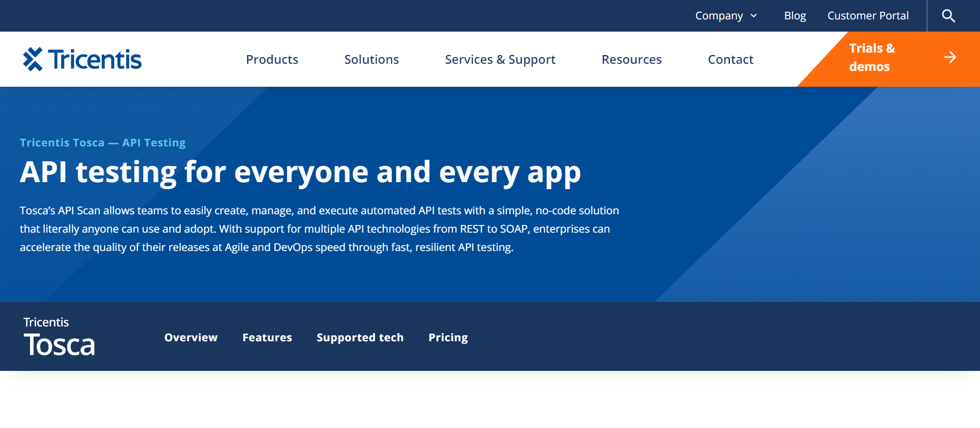Switch to the Features tab
This screenshot has width=980, height=428.
tap(267, 337)
